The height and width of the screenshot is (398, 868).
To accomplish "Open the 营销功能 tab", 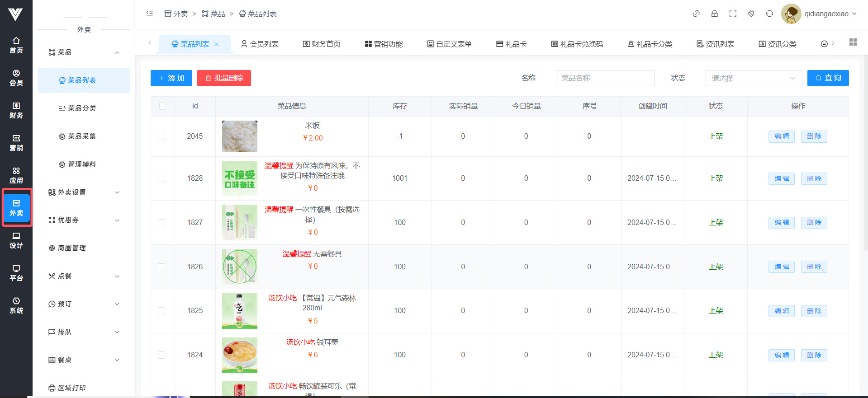I will click(x=384, y=44).
